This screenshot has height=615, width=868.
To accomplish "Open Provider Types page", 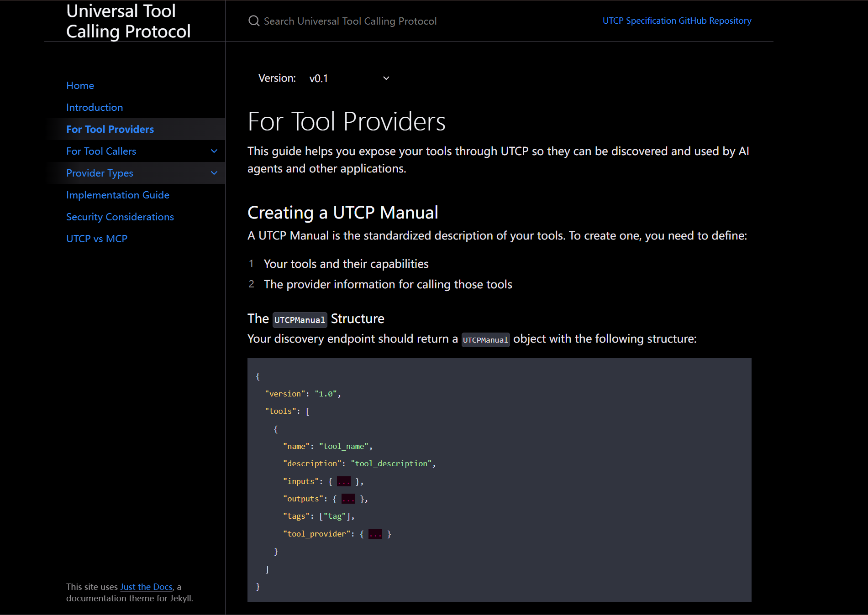I will click(x=100, y=173).
